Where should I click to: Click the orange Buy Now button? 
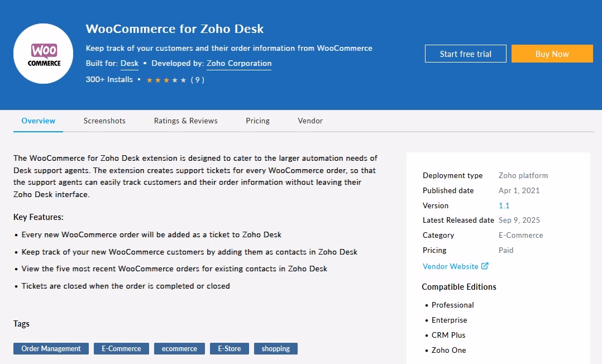click(552, 54)
